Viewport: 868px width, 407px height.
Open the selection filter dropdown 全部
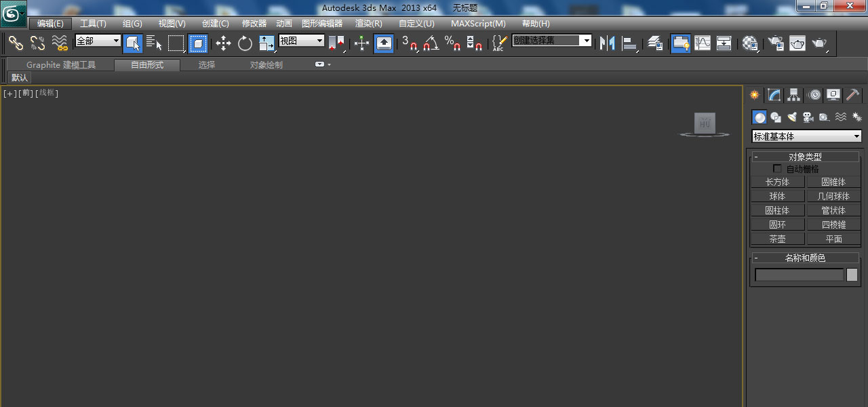pyautogui.click(x=98, y=41)
